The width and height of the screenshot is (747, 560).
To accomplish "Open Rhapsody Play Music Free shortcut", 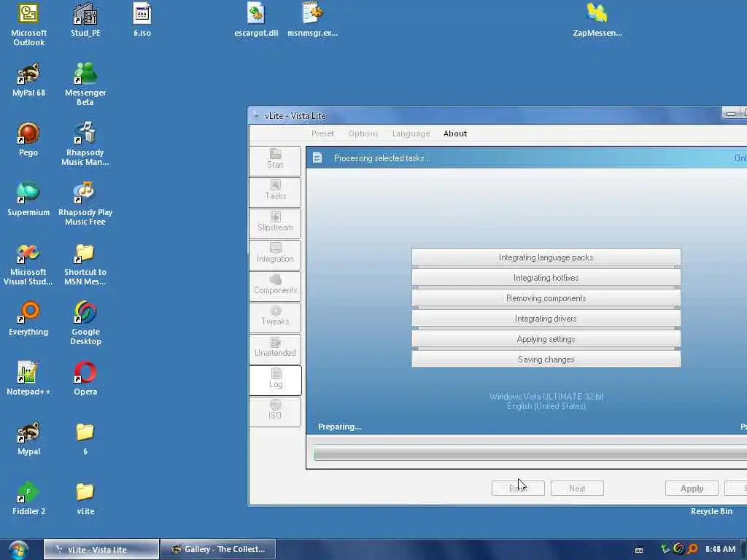I will coord(85,204).
